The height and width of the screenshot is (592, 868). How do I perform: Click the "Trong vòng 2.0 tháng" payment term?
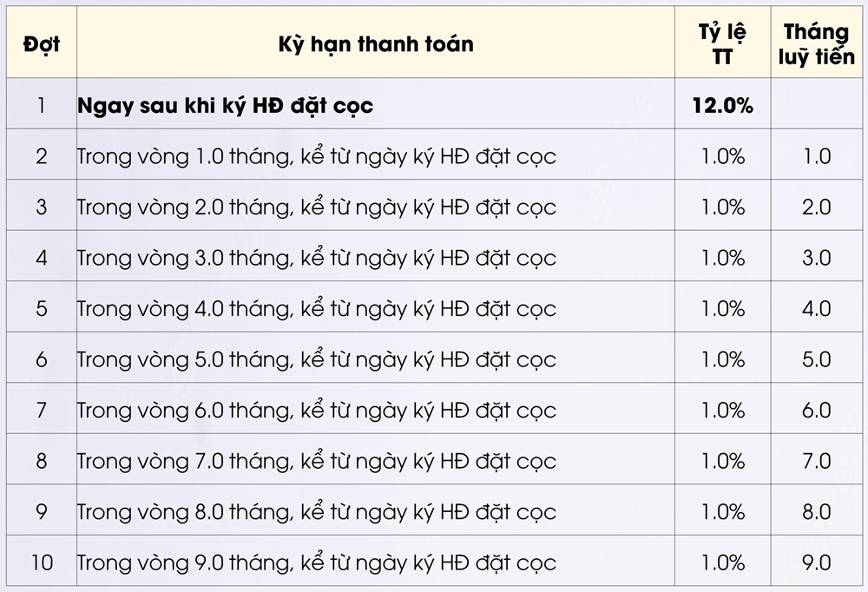pos(316,207)
